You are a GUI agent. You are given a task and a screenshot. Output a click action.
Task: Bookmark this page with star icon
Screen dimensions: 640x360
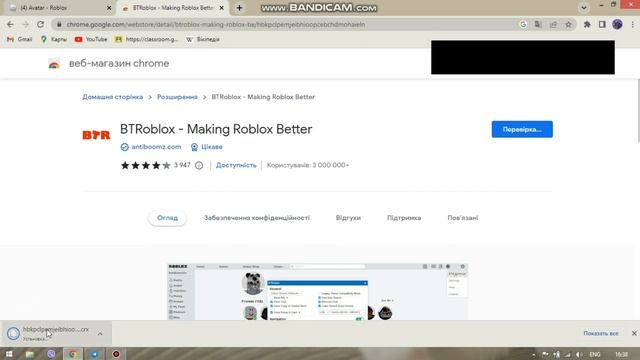[x=568, y=24]
